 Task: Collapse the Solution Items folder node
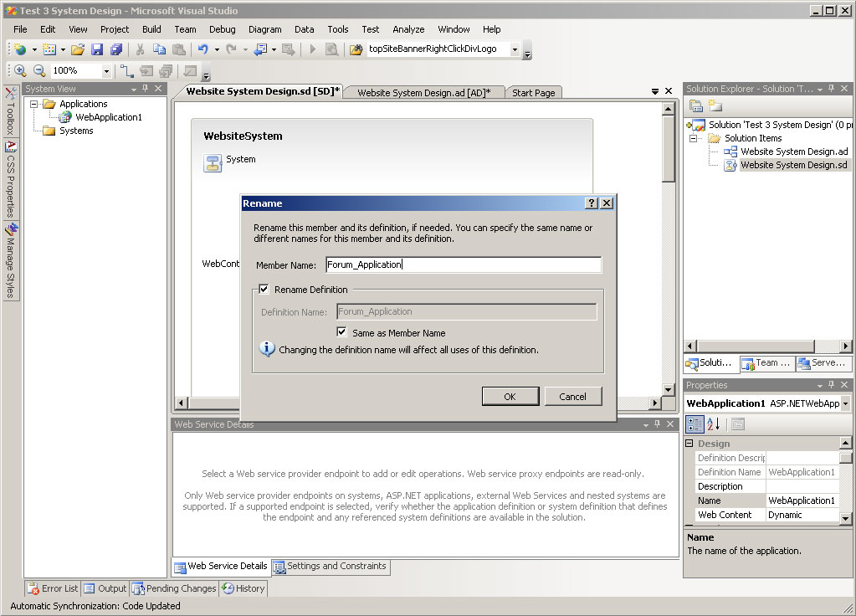[694, 138]
